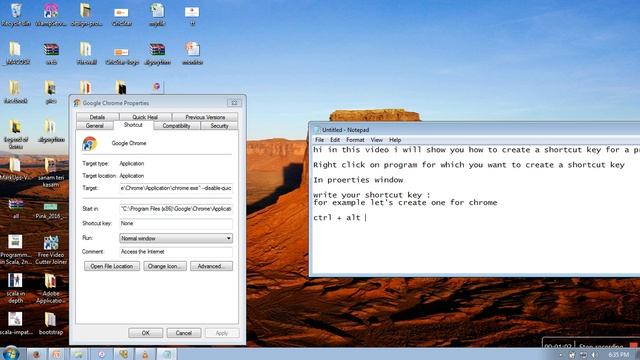Open the 'scala-impat...' desktop file

pyautogui.click(x=16, y=323)
